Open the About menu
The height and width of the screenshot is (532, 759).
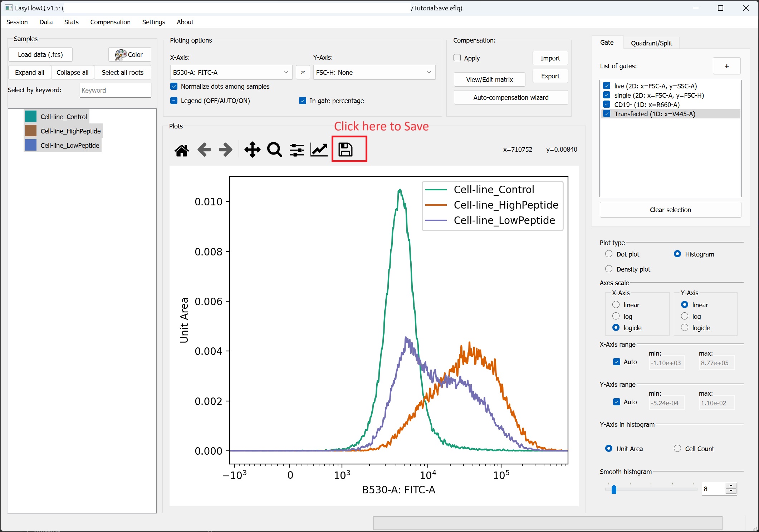(x=185, y=22)
